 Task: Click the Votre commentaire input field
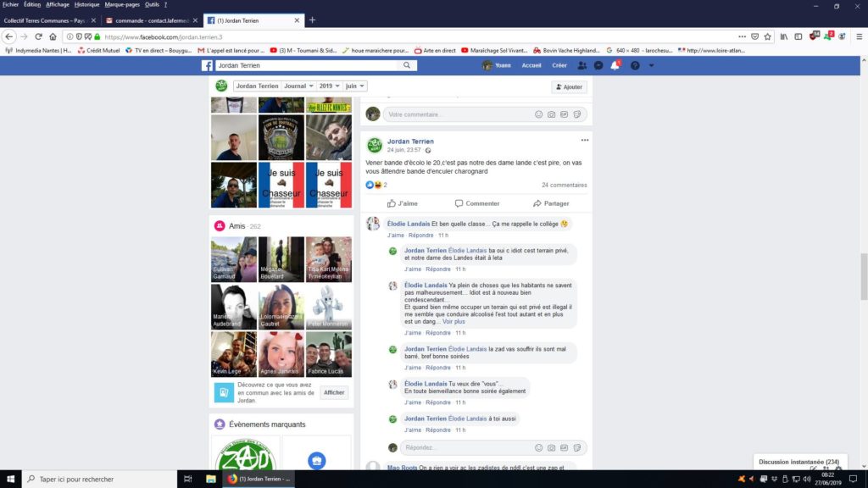coord(458,114)
